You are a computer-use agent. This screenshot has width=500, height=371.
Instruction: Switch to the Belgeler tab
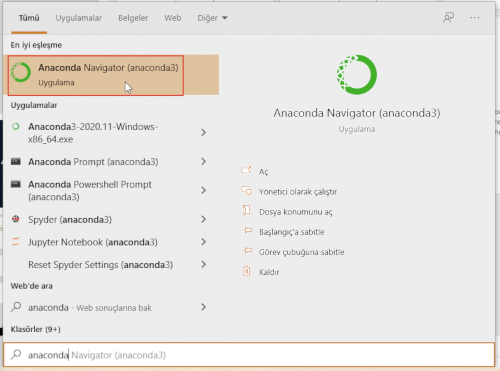point(133,18)
